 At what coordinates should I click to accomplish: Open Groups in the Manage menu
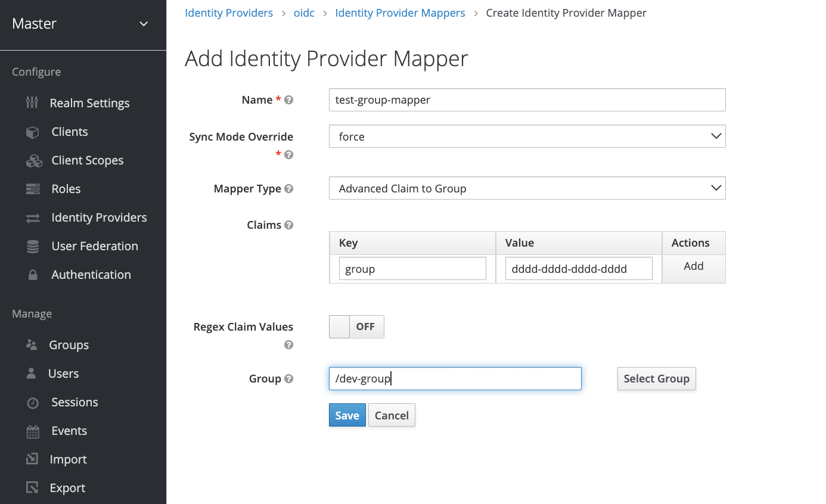pyautogui.click(x=69, y=345)
